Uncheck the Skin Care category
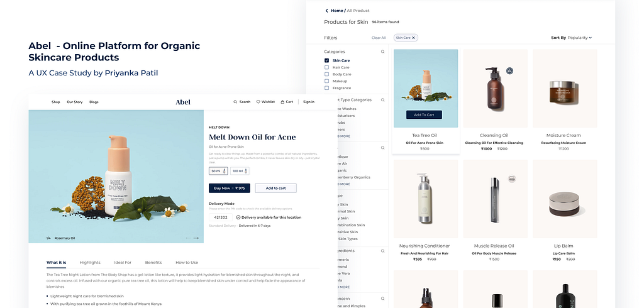Viewport: 644px width, 308px height. (x=327, y=60)
